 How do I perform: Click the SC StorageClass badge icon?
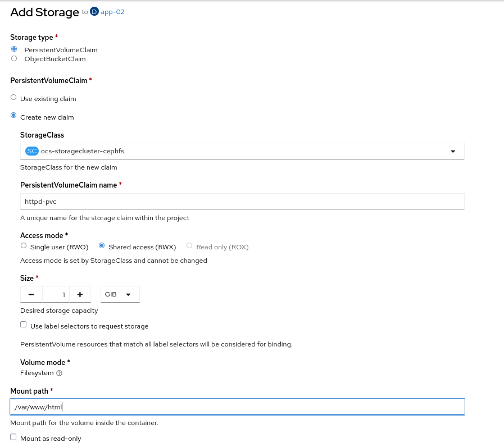(x=32, y=151)
